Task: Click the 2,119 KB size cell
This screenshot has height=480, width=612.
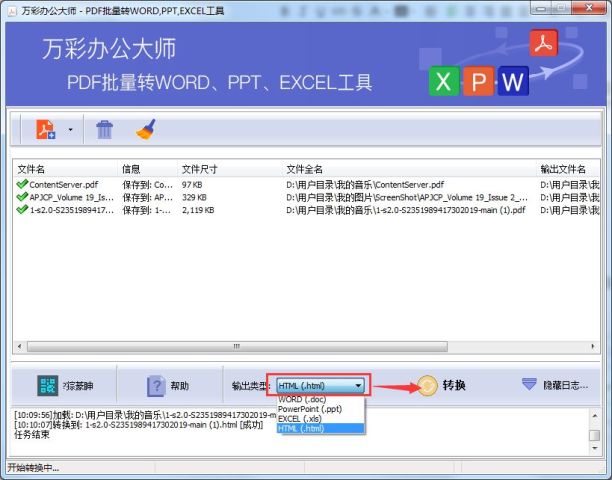Action: [198, 210]
